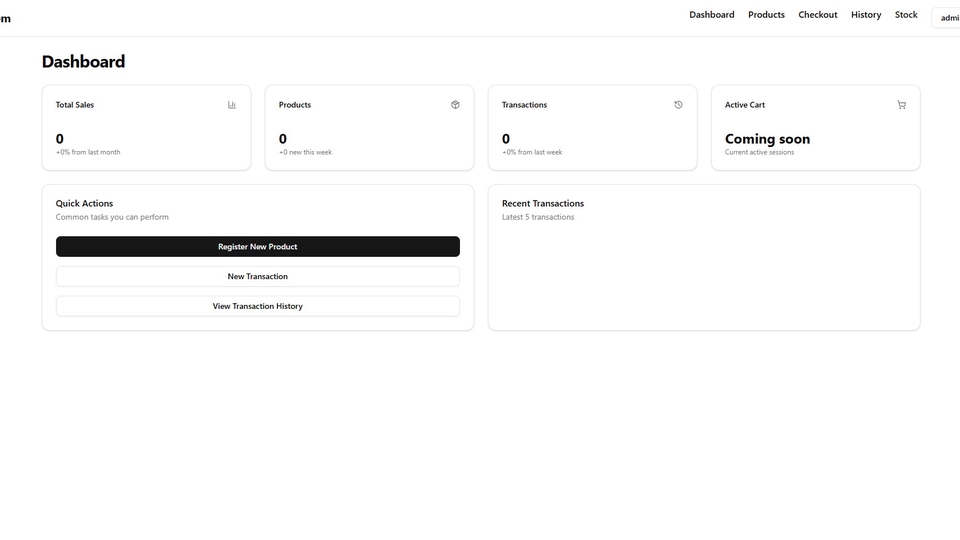
Task: Click the New Transaction button
Action: click(x=257, y=277)
